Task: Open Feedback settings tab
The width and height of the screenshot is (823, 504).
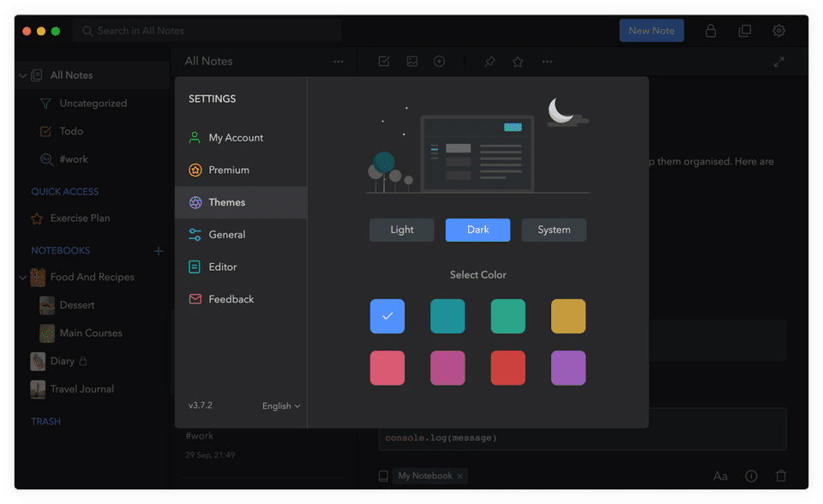Action: 241,299
